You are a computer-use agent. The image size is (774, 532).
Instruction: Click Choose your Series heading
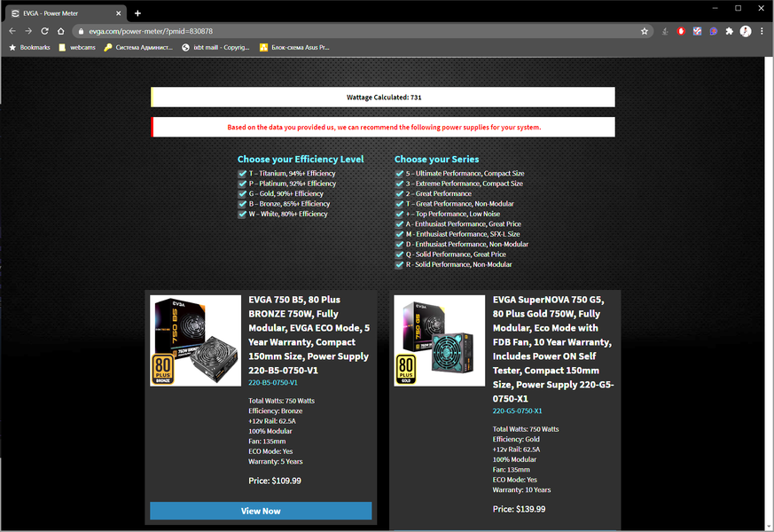pos(436,160)
